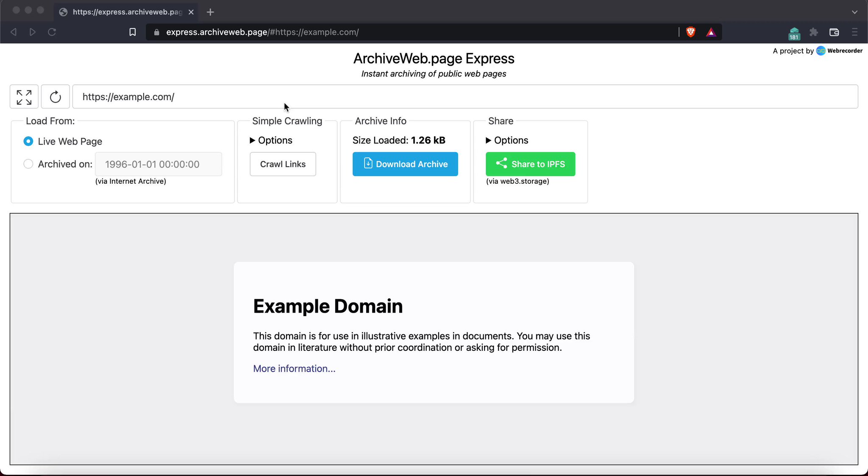Open the browser hamburger menu
Image resolution: width=868 pixels, height=476 pixels.
tap(855, 32)
